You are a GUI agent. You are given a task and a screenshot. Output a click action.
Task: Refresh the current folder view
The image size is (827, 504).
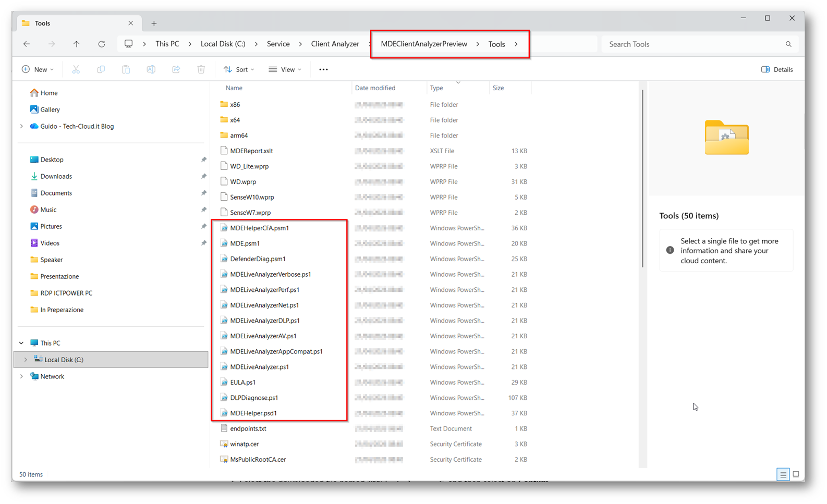pyautogui.click(x=102, y=44)
